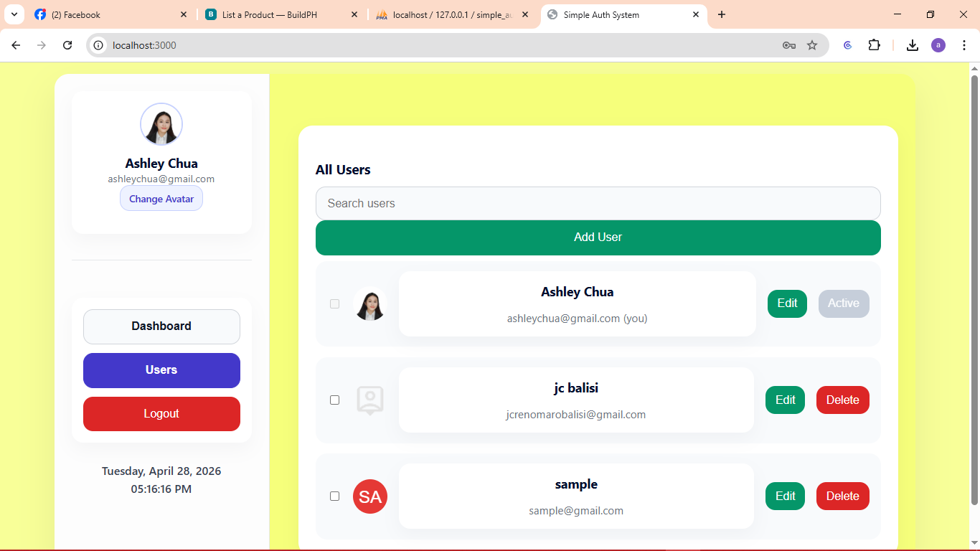Delete the sample user

coord(843,496)
